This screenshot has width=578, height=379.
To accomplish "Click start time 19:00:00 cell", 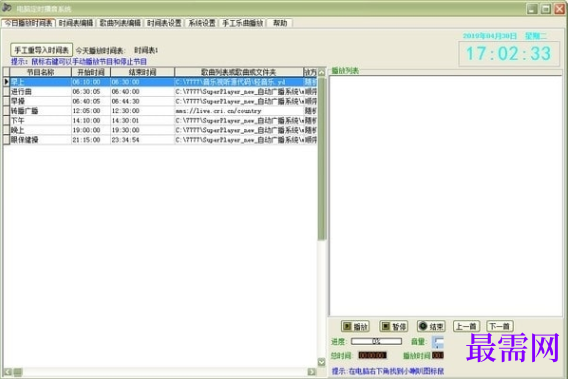I will click(x=91, y=130).
